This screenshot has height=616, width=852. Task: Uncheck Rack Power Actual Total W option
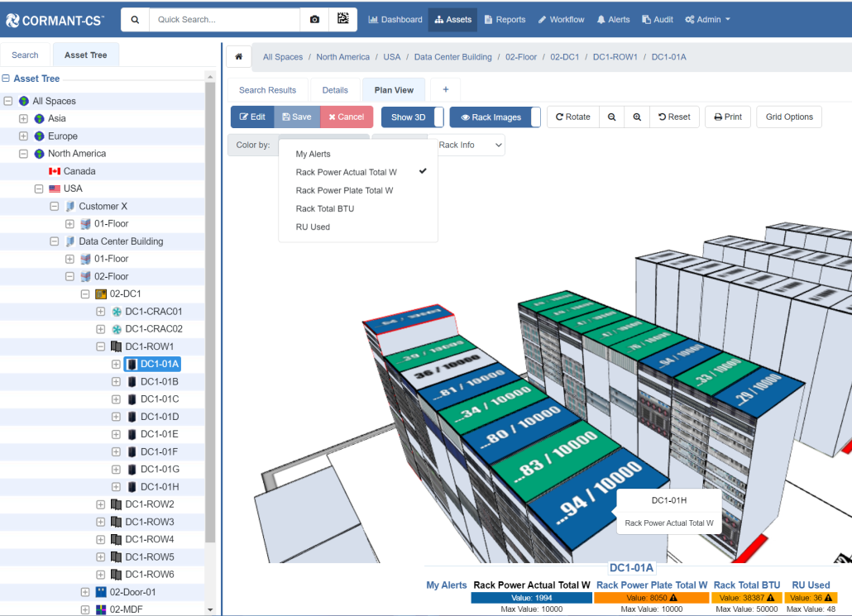coord(346,172)
